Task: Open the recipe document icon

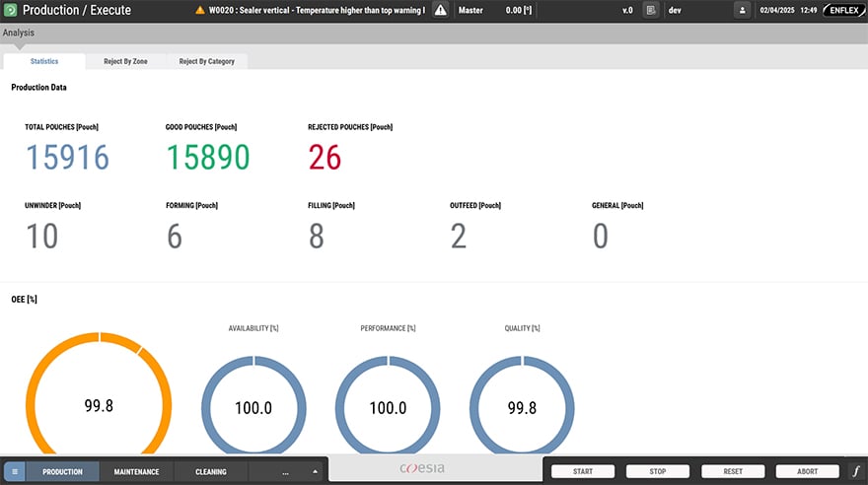Action: 651,10
